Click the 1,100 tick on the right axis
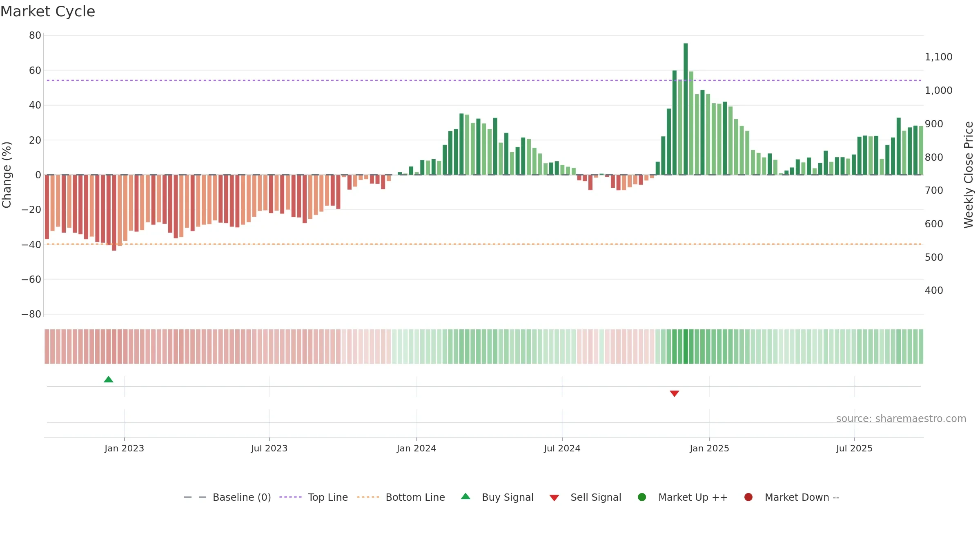980x551 pixels. [x=938, y=57]
